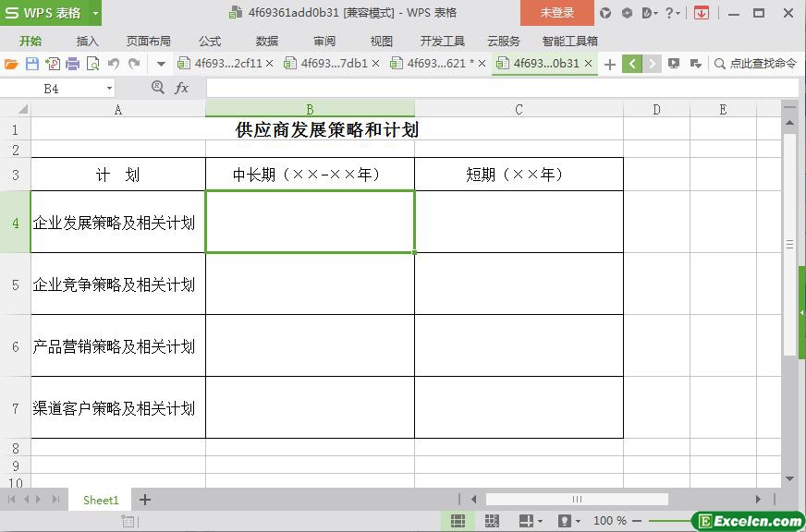Viewport: 806px width, 532px height.
Task: Open the 智能工具箱 ribbon tab
Action: click(569, 41)
